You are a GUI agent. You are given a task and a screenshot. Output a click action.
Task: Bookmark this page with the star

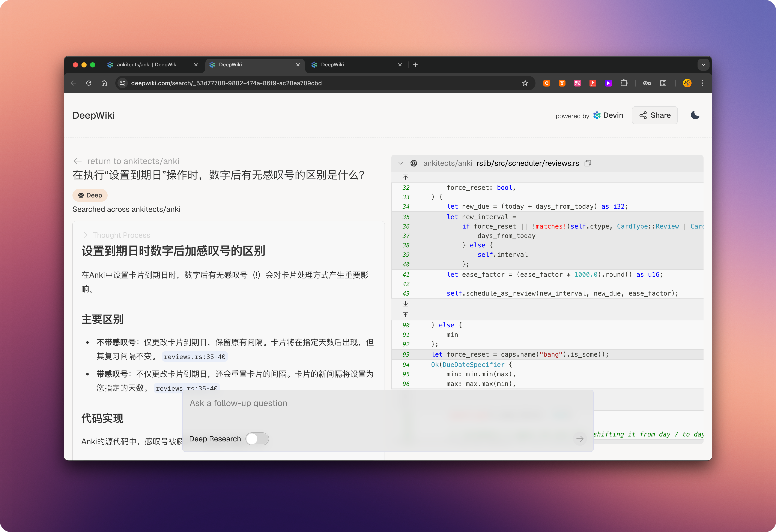525,83
